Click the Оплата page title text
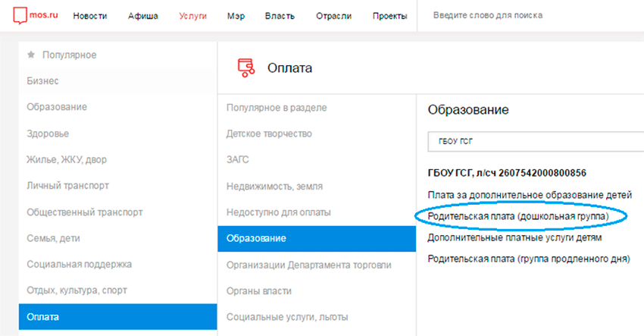Viewport: 644px width, 336px height. click(x=289, y=68)
